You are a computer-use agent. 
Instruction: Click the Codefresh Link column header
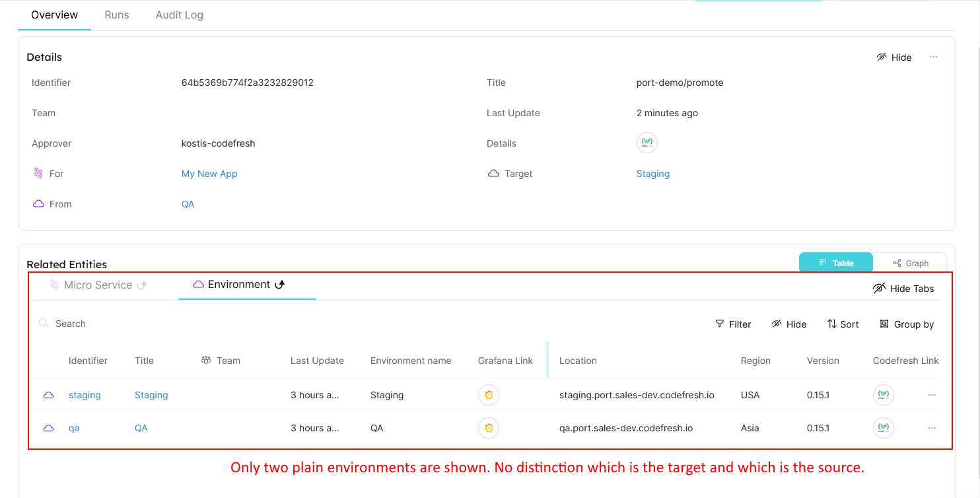tap(905, 361)
